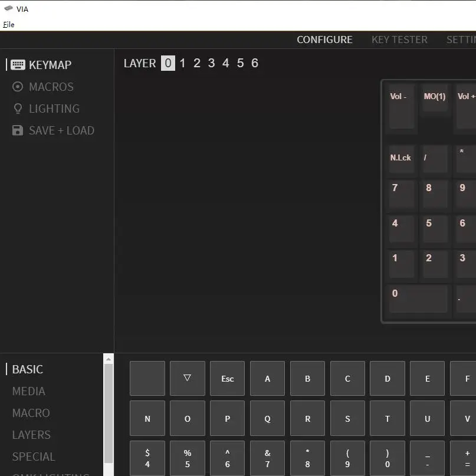476x476 pixels.
Task: Switch to layer 3
Action: tap(211, 63)
